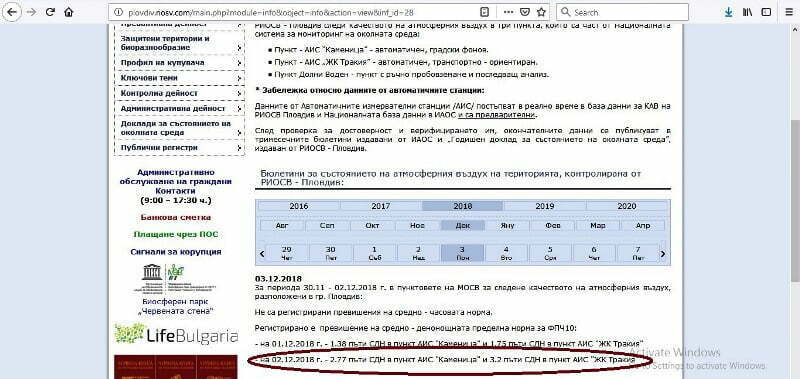
Task: Open the reader view icon in address bar
Action: coord(485,12)
